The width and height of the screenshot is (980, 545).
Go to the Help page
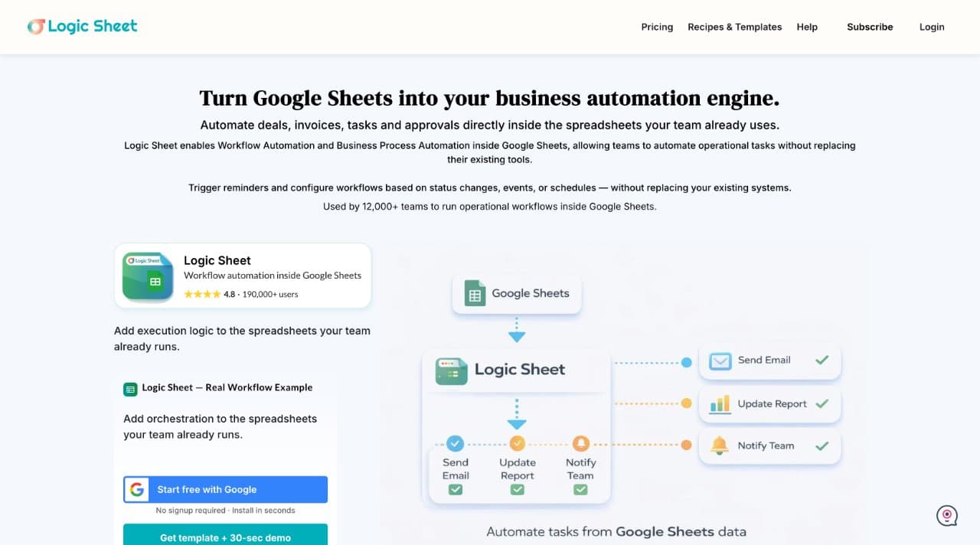point(807,27)
